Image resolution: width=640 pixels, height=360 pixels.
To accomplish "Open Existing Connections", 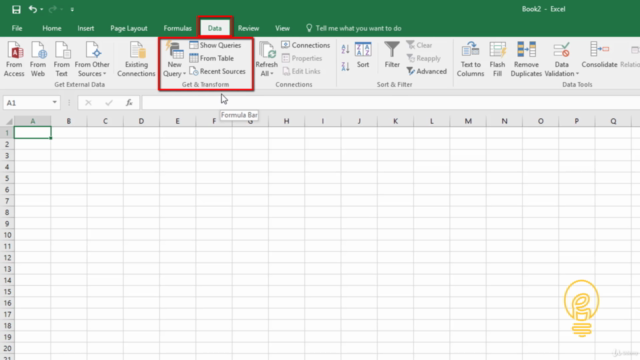I will click(136, 59).
